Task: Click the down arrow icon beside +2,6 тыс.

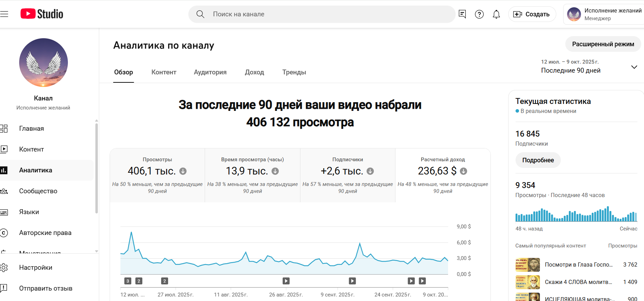Action: (370, 171)
